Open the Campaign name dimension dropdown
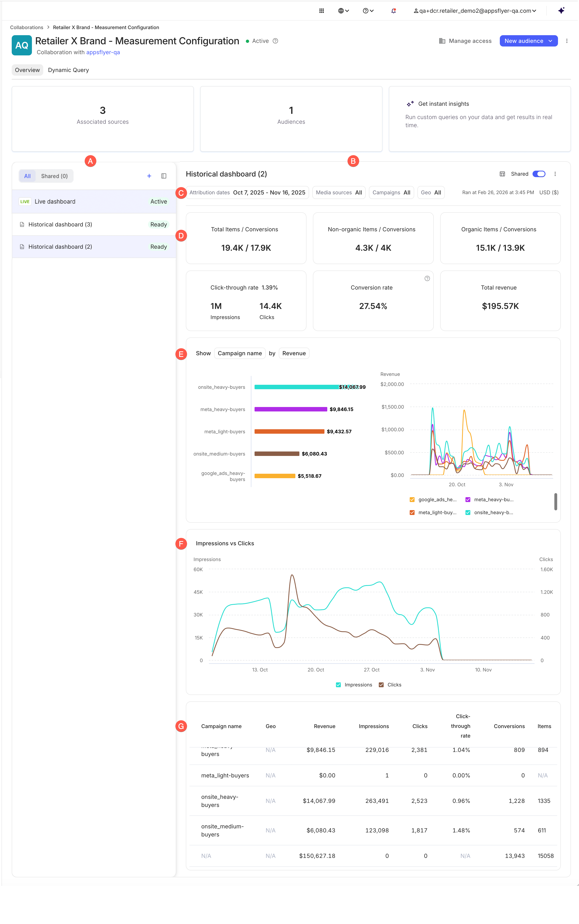 [240, 353]
